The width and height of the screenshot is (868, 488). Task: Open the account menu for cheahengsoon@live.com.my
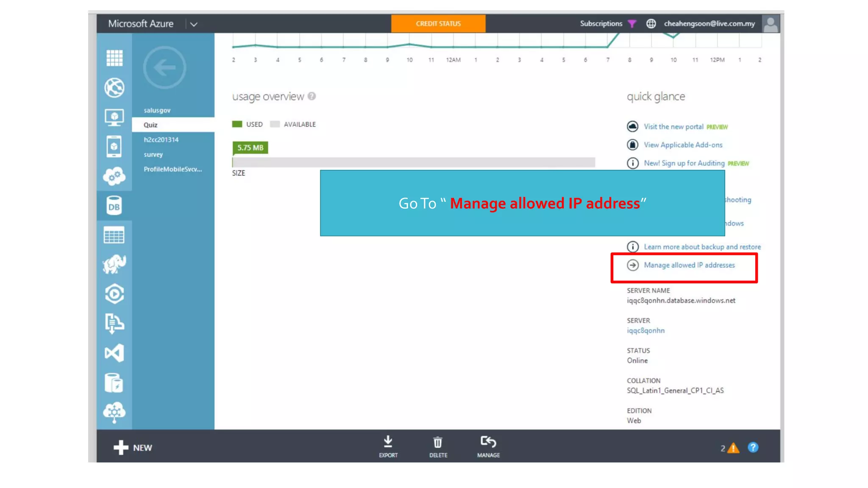(x=709, y=24)
